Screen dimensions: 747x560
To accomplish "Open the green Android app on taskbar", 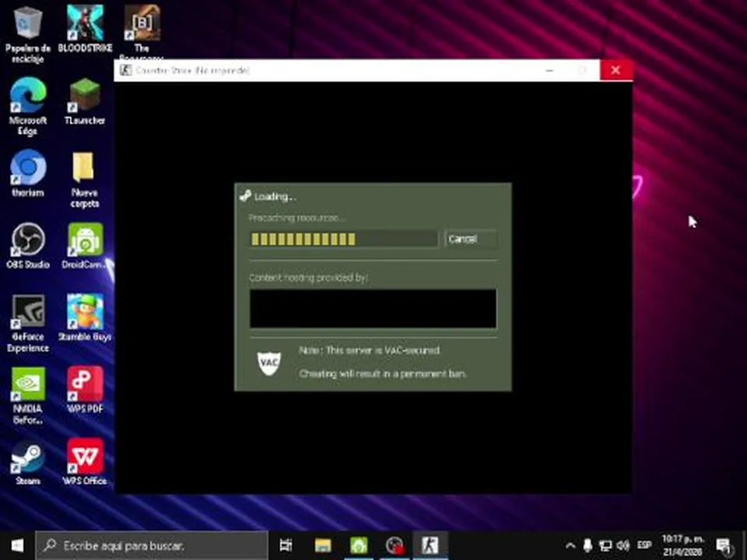I will 359,546.
